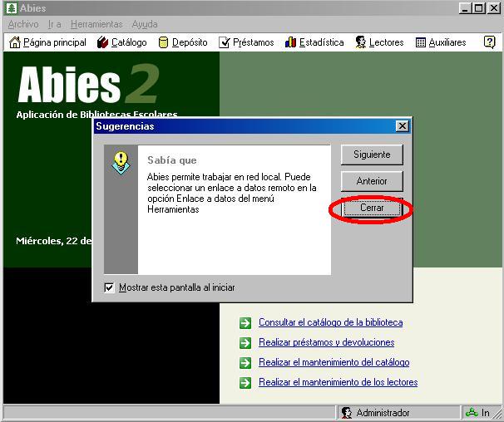Click Realizar el mantenimiento de los lectores

tap(338, 382)
